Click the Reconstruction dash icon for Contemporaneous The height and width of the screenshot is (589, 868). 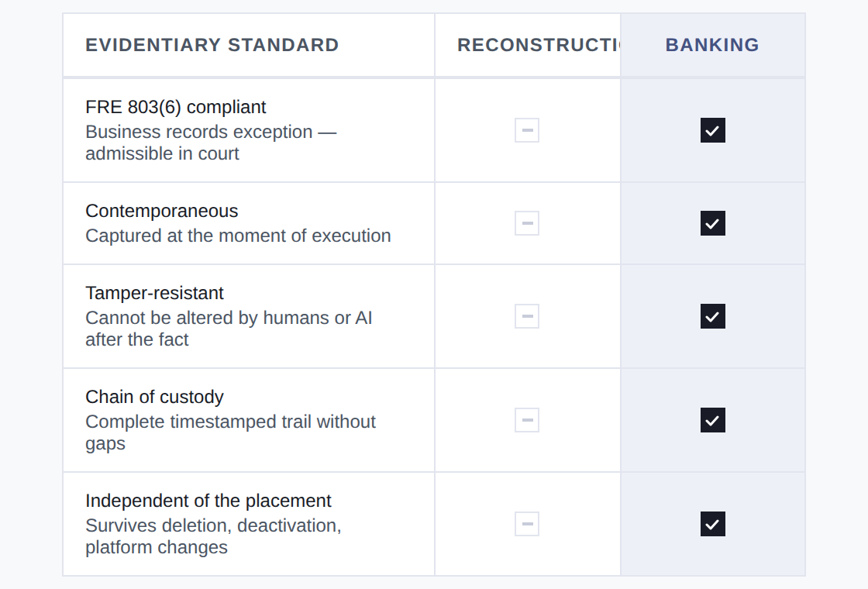[527, 223]
